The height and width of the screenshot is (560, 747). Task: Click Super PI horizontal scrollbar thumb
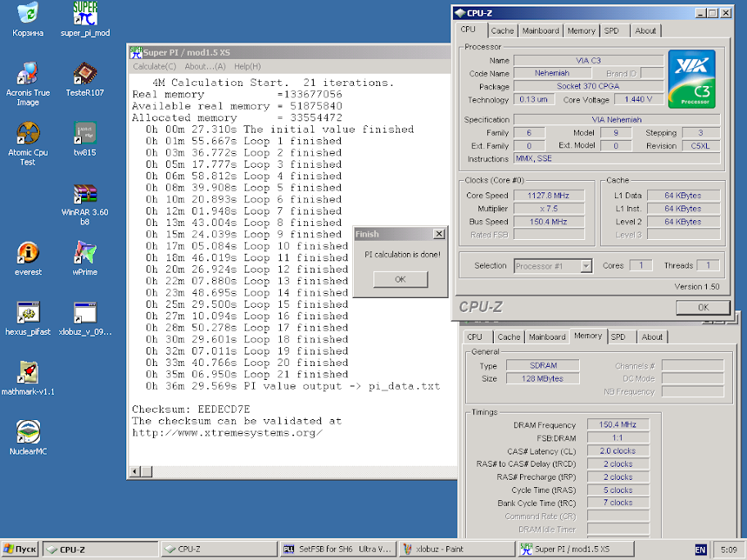coord(147,472)
